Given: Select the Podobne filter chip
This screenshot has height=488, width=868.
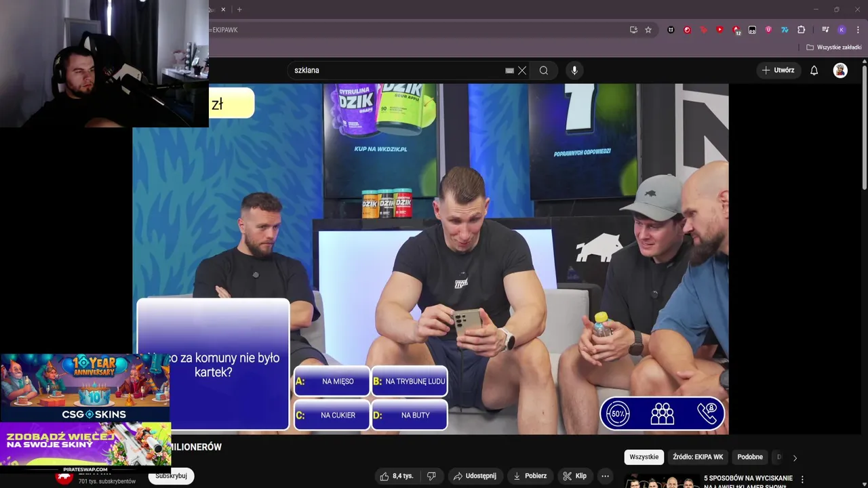Looking at the screenshot, I should (x=750, y=457).
